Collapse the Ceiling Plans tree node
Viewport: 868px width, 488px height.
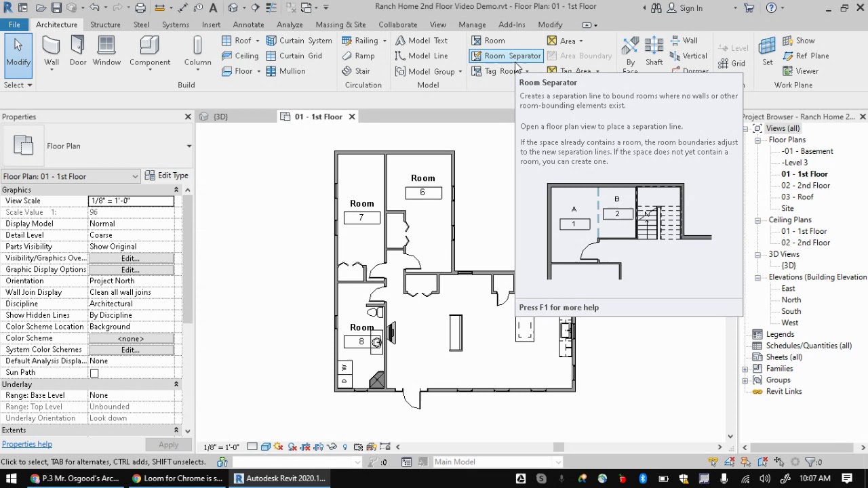click(x=757, y=220)
